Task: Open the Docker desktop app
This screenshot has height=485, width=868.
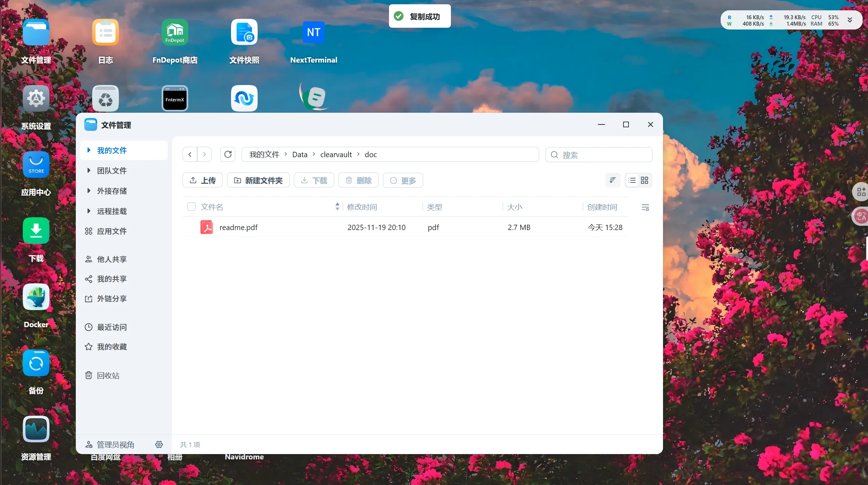Action: (x=36, y=297)
